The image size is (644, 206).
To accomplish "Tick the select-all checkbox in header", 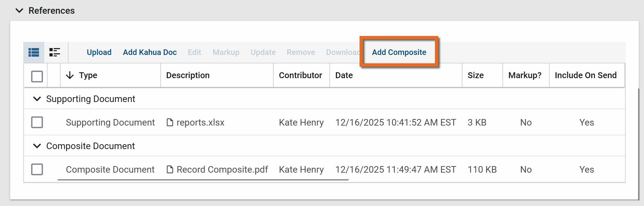I will click(x=37, y=77).
